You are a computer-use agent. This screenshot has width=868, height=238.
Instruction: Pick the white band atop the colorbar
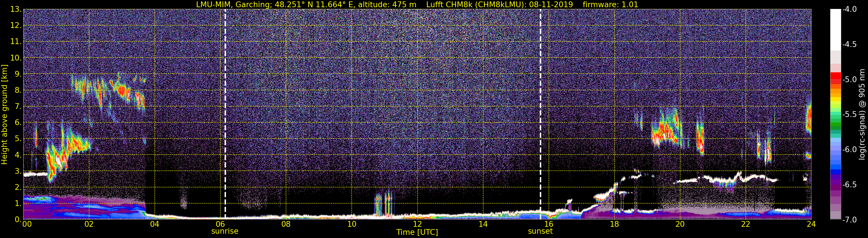click(835, 30)
